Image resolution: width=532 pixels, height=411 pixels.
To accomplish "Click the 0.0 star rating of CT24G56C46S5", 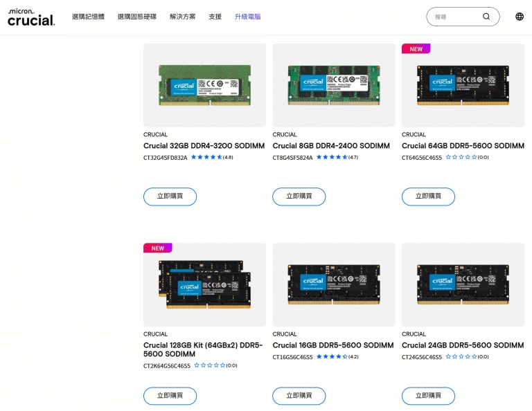I will click(x=467, y=356).
